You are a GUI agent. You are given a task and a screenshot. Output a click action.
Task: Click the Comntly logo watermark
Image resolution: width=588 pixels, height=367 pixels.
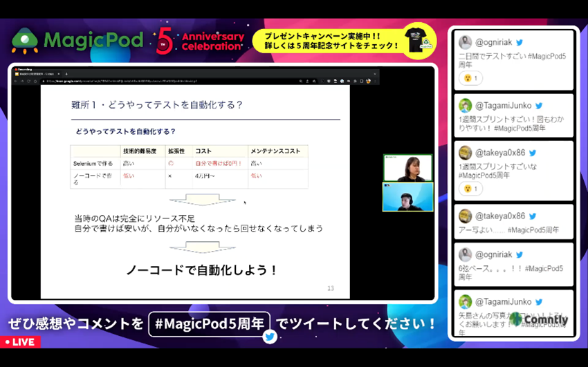[x=538, y=319]
